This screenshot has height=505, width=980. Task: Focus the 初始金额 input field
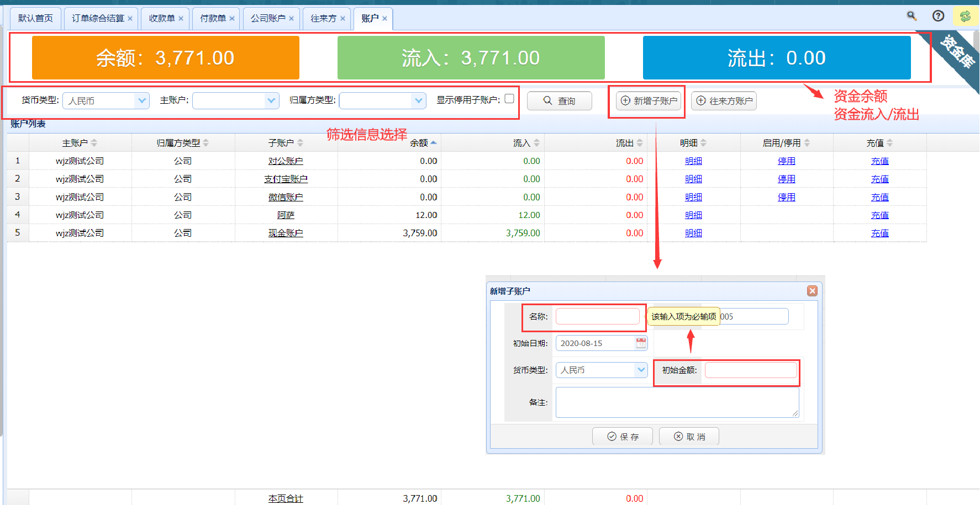pyautogui.click(x=751, y=370)
